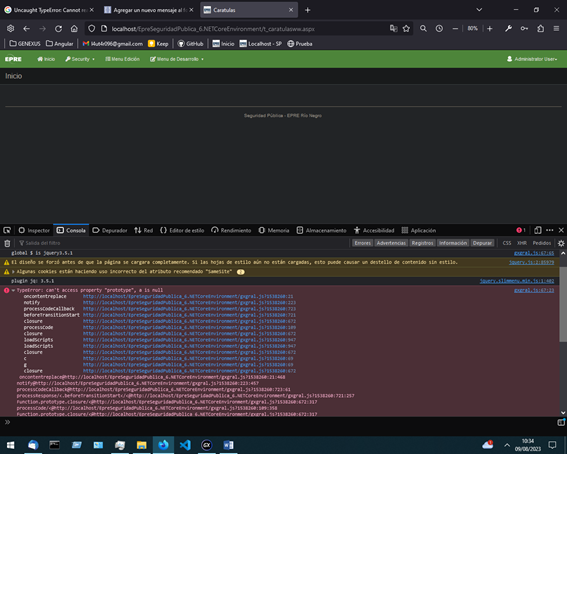The image size is (567, 603).
Task: Open the Windows Start menu
Action: coord(10,445)
